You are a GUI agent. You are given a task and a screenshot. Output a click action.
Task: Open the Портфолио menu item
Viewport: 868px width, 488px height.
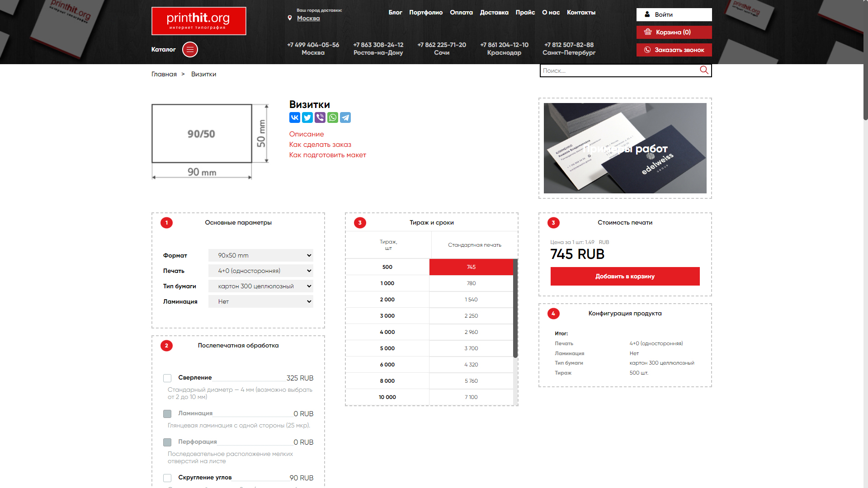point(426,12)
